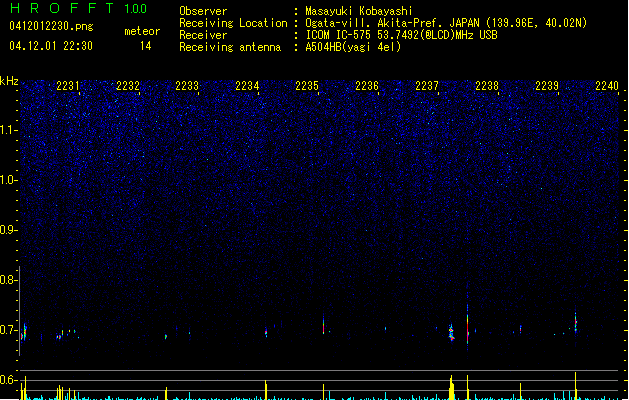Click the 2240 time marker
629x400 pixels.
tap(607, 86)
